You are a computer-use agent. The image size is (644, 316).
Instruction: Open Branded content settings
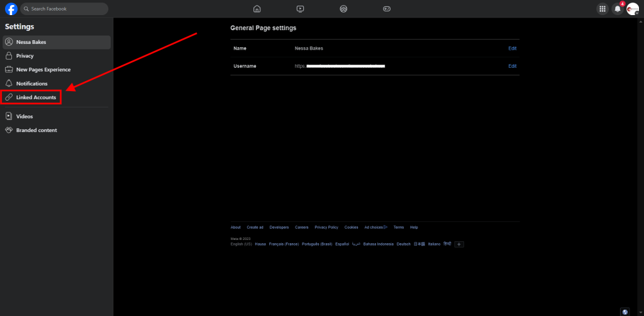(x=57, y=130)
